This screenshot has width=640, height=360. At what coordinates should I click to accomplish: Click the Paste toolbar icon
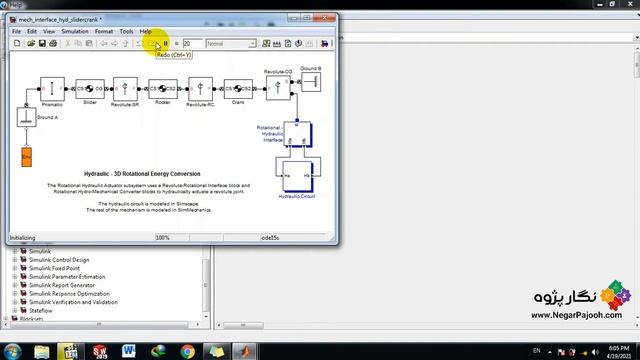[x=89, y=43]
